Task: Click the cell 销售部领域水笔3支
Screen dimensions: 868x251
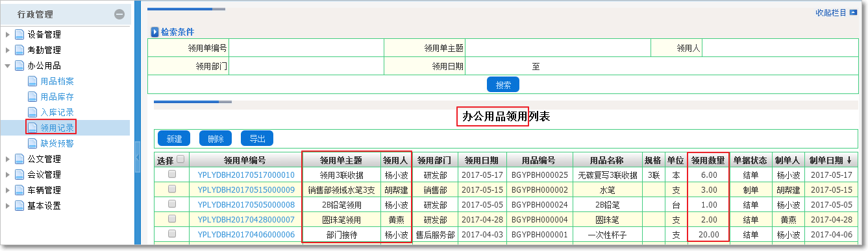Action: pos(341,190)
